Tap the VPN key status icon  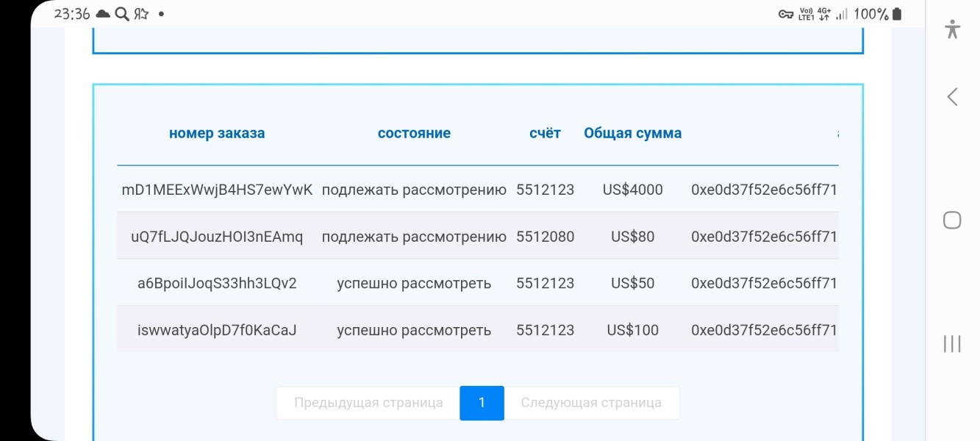tap(786, 14)
